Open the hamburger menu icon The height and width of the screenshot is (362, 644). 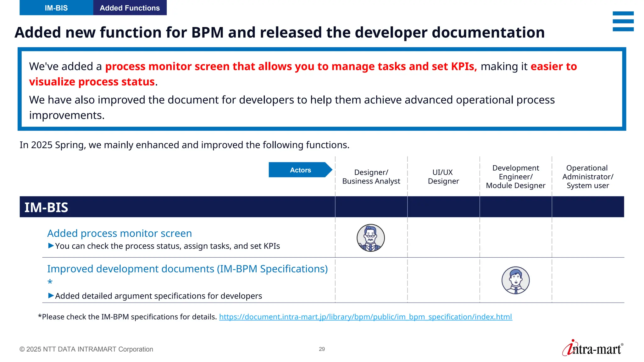623,21
